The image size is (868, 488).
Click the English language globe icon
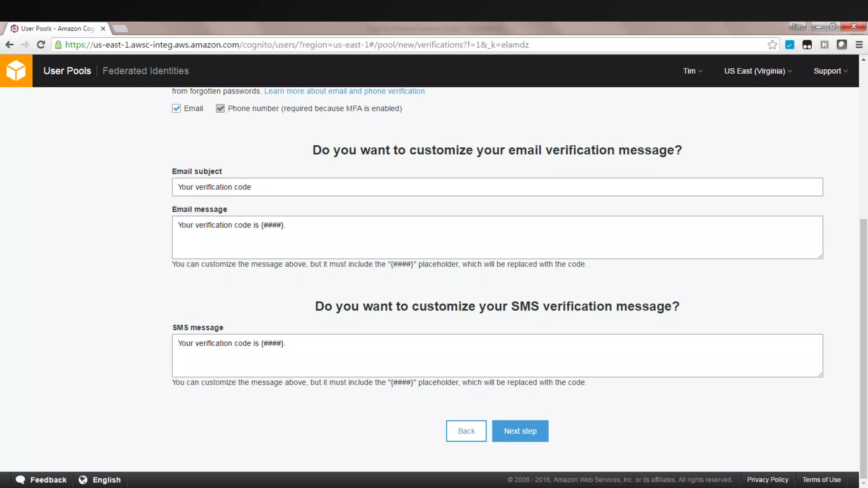[x=83, y=480]
